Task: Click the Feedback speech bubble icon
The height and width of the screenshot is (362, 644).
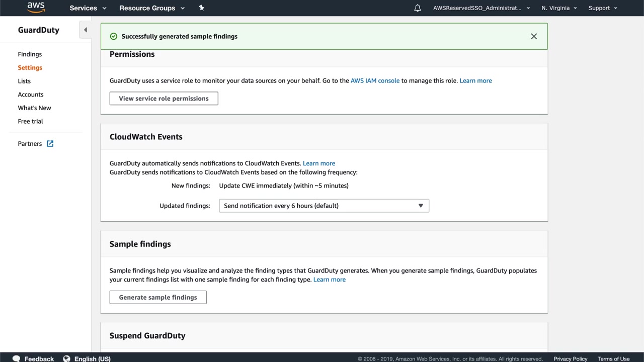Action: pyautogui.click(x=16, y=358)
